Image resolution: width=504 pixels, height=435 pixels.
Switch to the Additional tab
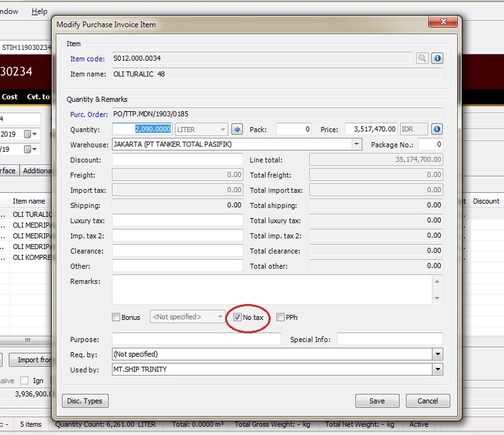tap(37, 171)
